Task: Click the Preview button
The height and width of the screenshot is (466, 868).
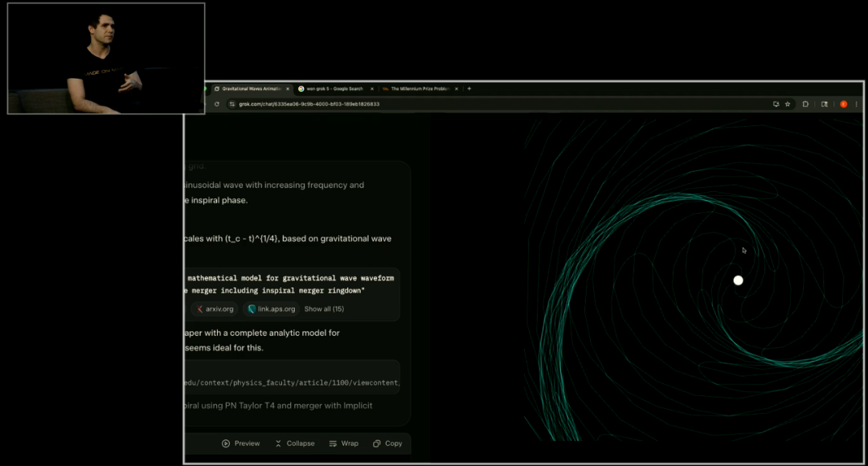Action: click(241, 444)
